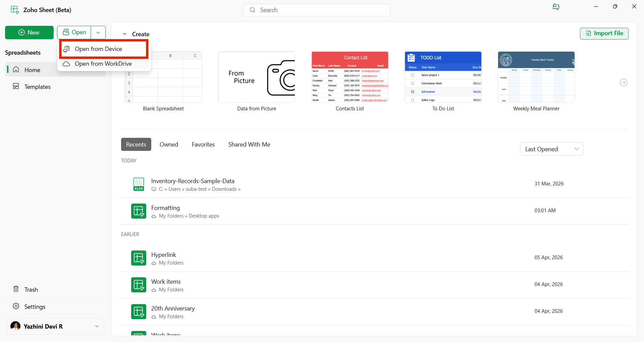The width and height of the screenshot is (644, 342).
Task: Click the Hyperlink spreadsheet file icon
Action: 139,258
